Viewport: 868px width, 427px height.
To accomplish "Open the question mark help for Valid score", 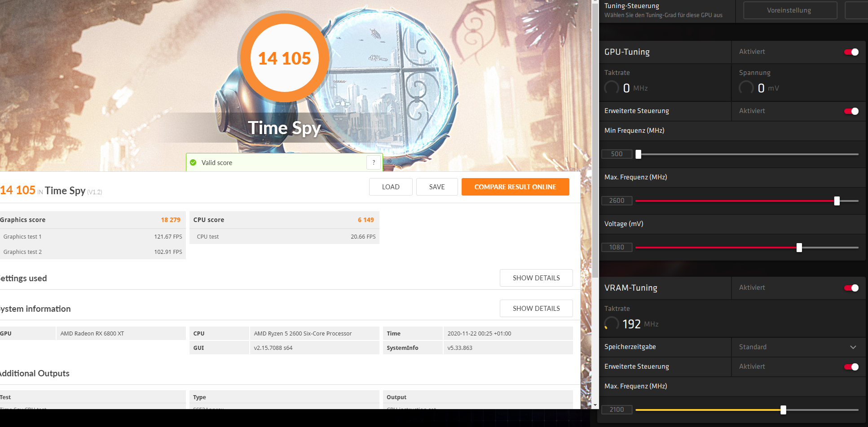I will pyautogui.click(x=374, y=162).
